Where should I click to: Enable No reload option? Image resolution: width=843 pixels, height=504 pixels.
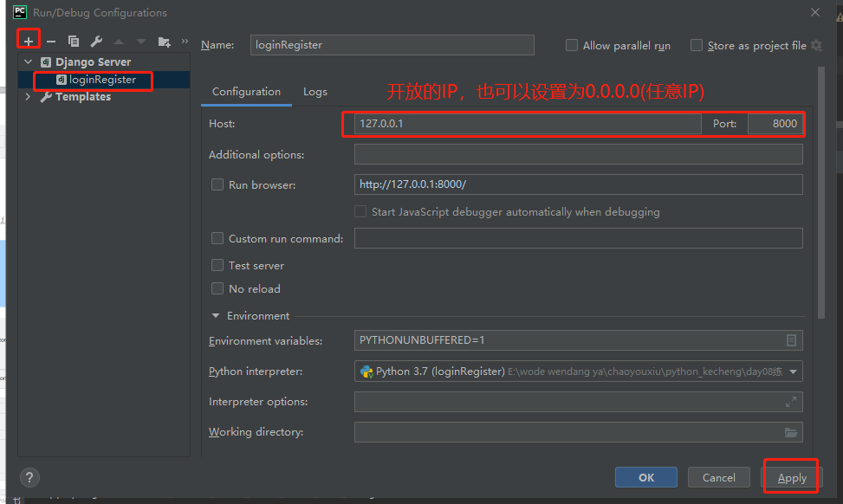point(217,288)
